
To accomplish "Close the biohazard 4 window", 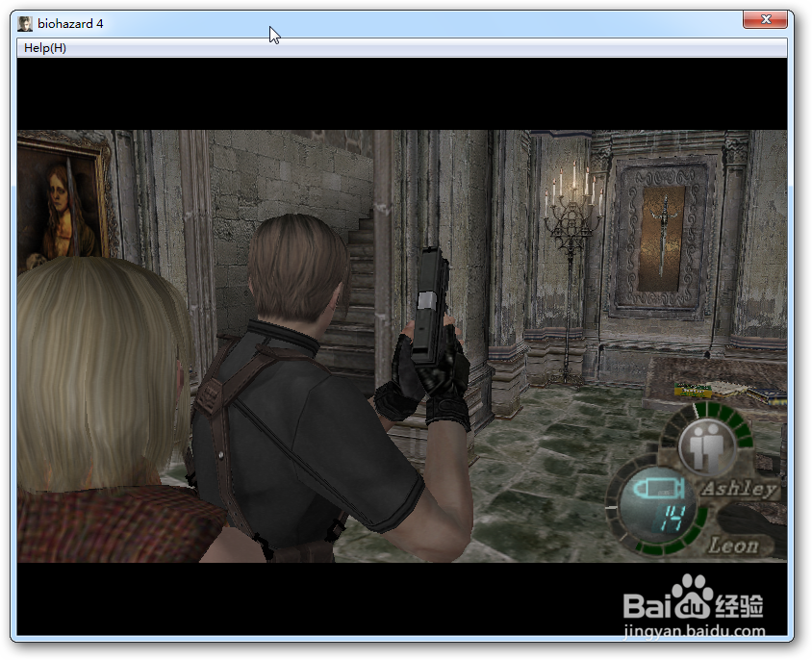I will click(x=765, y=19).
